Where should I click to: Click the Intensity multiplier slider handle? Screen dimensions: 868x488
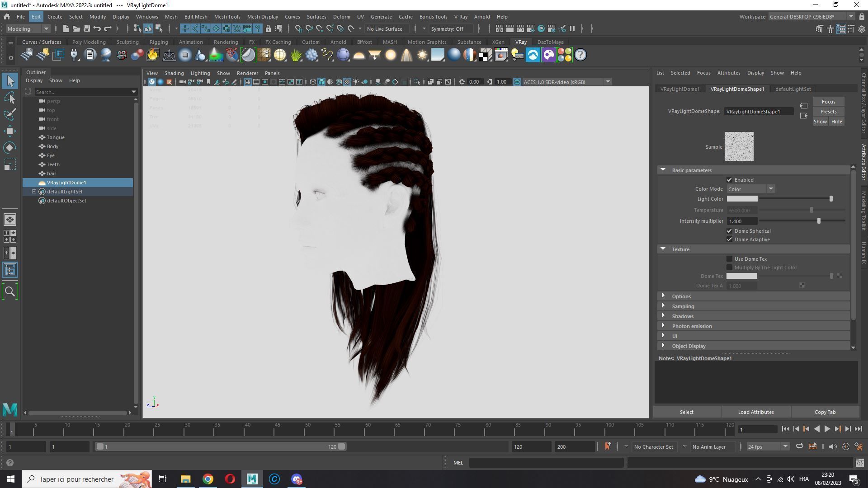pos(819,221)
